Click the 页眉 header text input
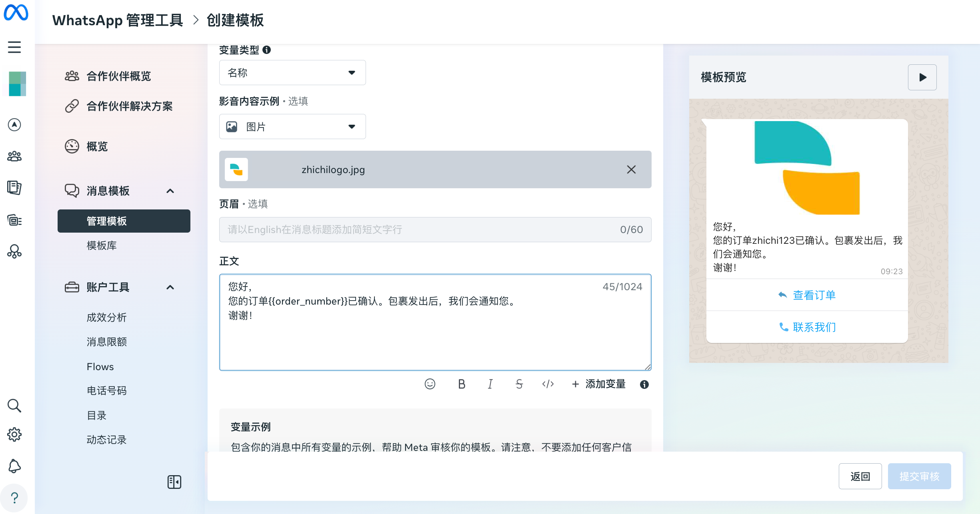The image size is (980, 514). [420, 229]
